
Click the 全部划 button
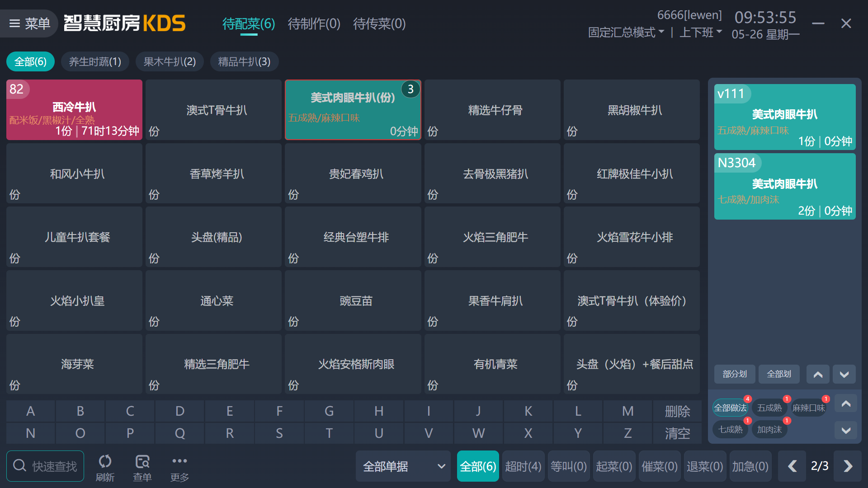779,374
